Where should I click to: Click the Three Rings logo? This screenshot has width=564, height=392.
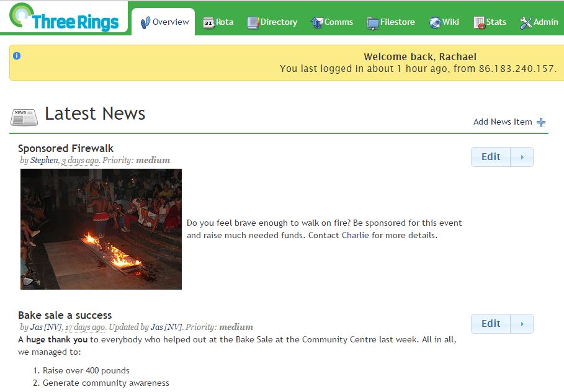[64, 17]
